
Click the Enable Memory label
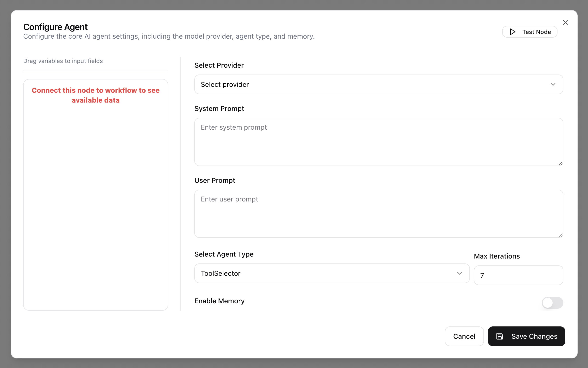(x=219, y=301)
